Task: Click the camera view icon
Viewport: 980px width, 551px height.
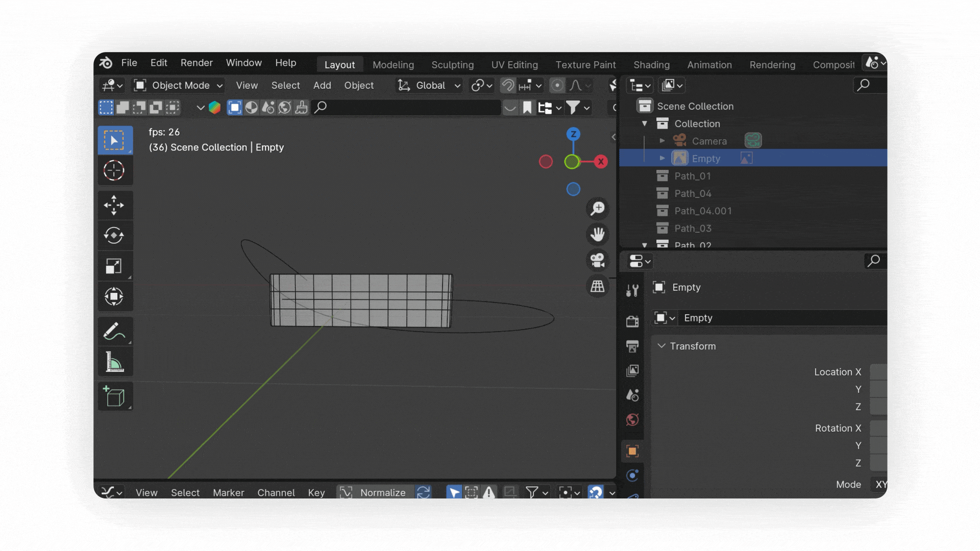Action: coord(597,260)
